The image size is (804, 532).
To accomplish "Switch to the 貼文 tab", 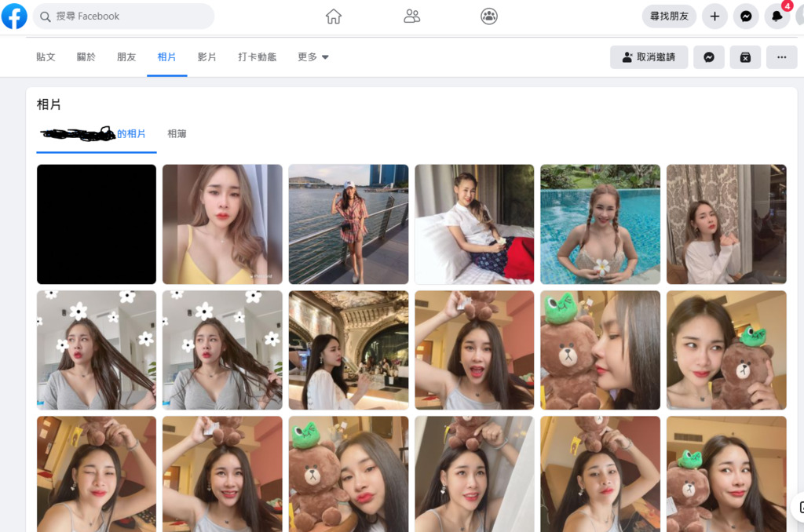I will click(x=46, y=57).
